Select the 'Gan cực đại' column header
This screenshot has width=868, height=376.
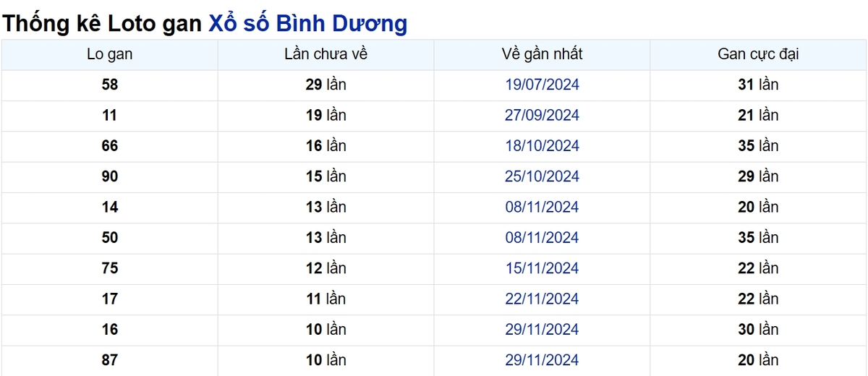point(758,55)
